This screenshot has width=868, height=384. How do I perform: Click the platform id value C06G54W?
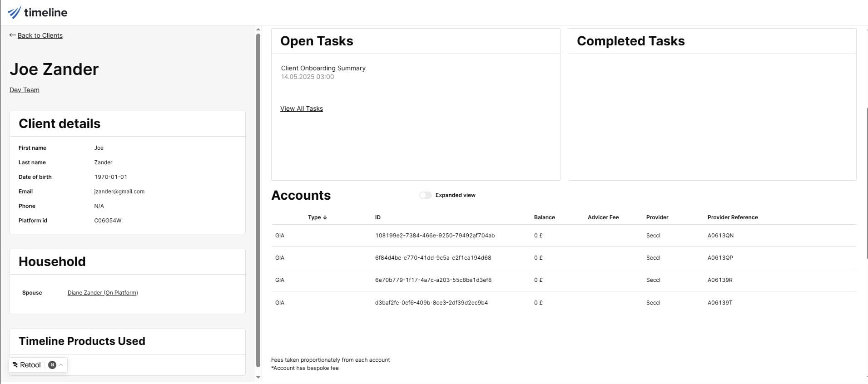[x=108, y=221]
